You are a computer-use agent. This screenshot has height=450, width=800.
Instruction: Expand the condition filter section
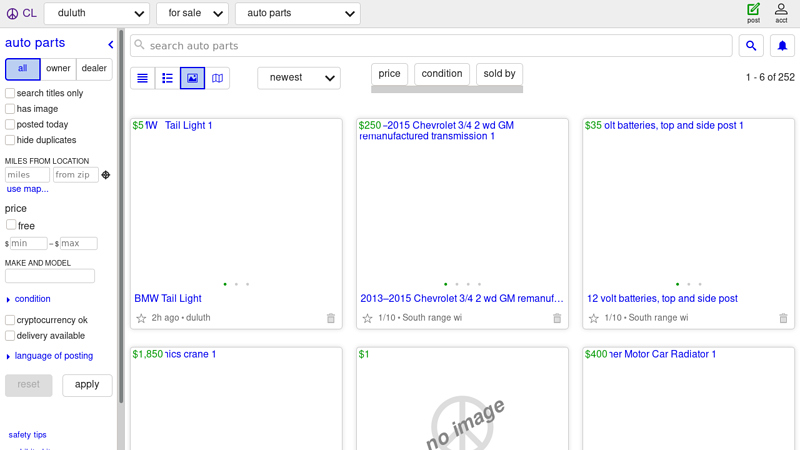pyautogui.click(x=32, y=299)
